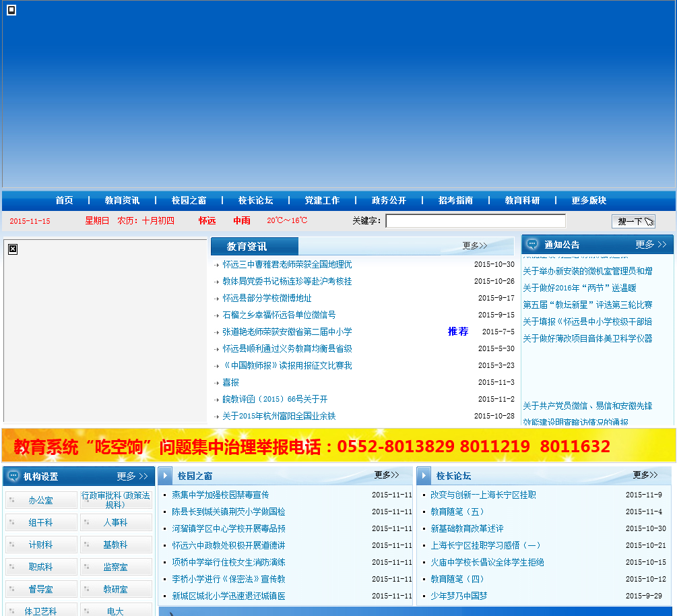Viewport: 677px width, 616px height.
Task: Open forum post 教育随笔（五）
Action: 457,512
